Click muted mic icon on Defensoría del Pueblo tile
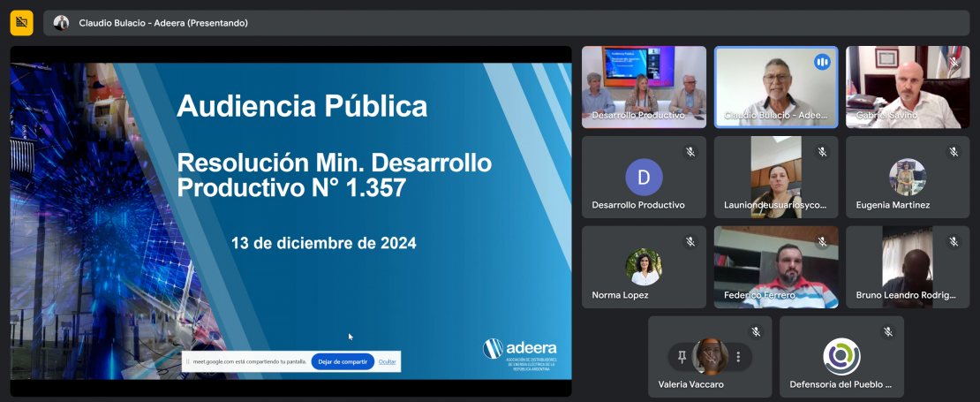 tap(887, 332)
